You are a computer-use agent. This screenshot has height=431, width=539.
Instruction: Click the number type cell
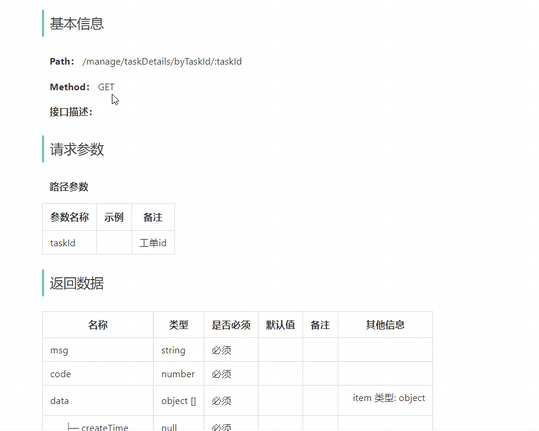pyautogui.click(x=179, y=374)
